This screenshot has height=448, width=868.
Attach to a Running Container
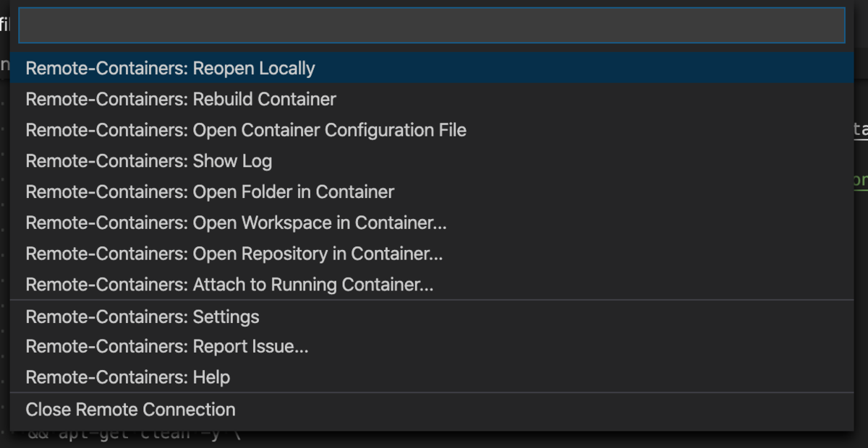[229, 285]
